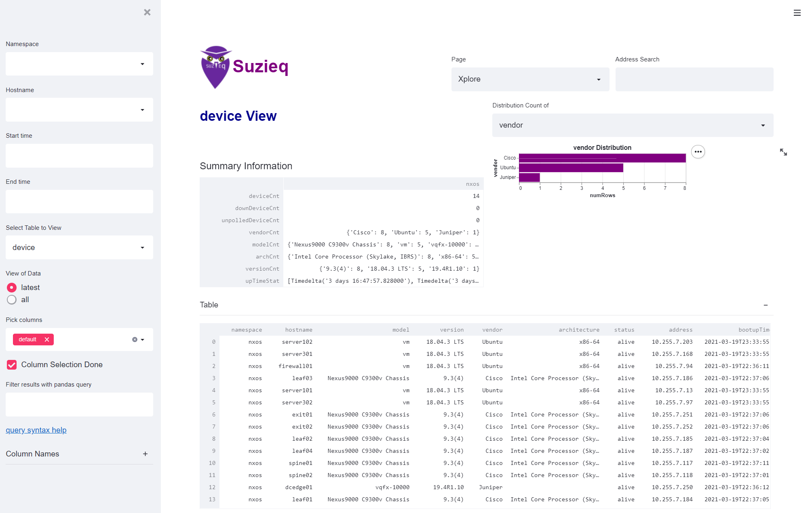Click the Cisco bar in vendor chart
Screen dimensions: 812x513
coord(602,158)
